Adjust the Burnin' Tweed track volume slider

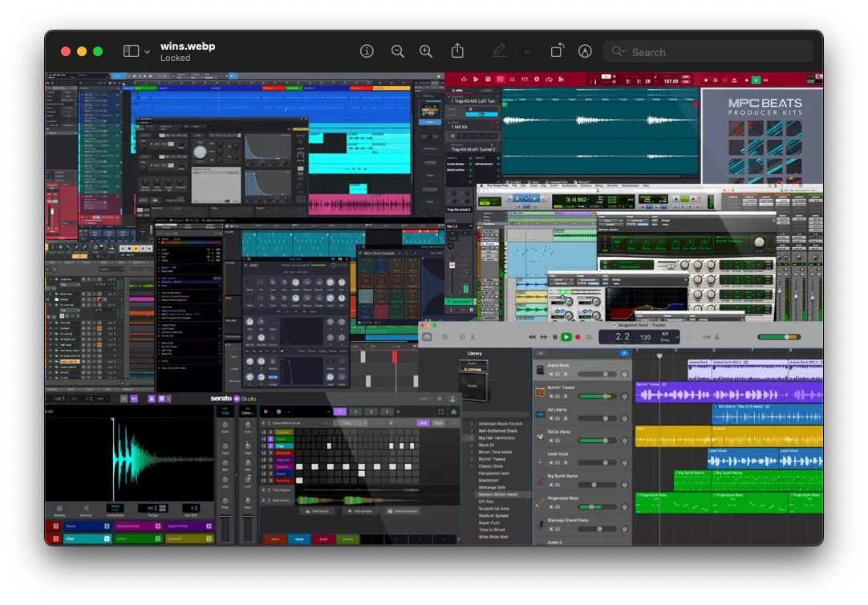(x=599, y=396)
